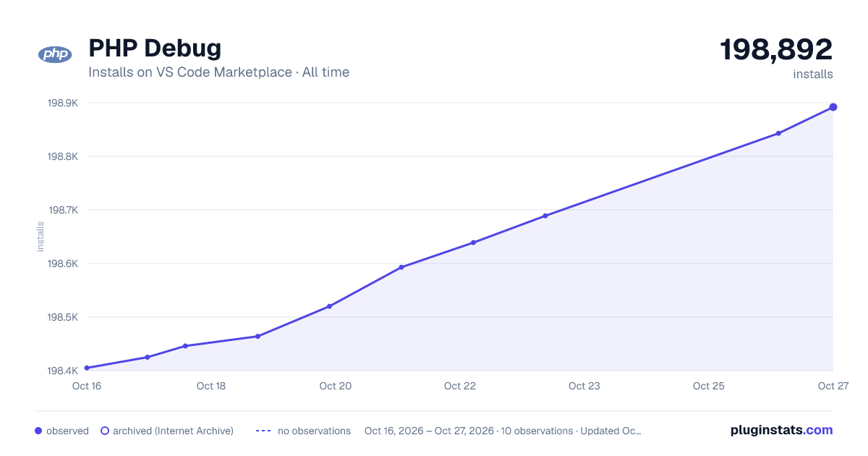Viewport: 868px width, 456px height.
Task: Click the 198.4K y-axis label
Action: point(63,371)
